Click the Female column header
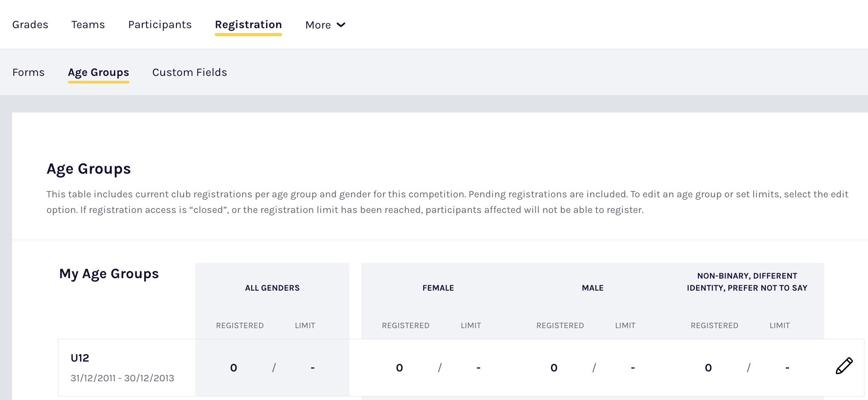 pyautogui.click(x=438, y=288)
